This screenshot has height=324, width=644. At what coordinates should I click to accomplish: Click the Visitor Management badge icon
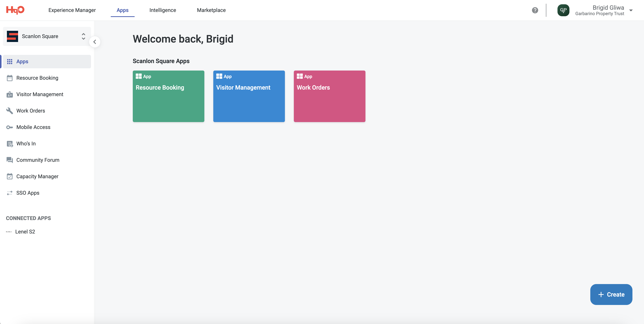pos(10,94)
